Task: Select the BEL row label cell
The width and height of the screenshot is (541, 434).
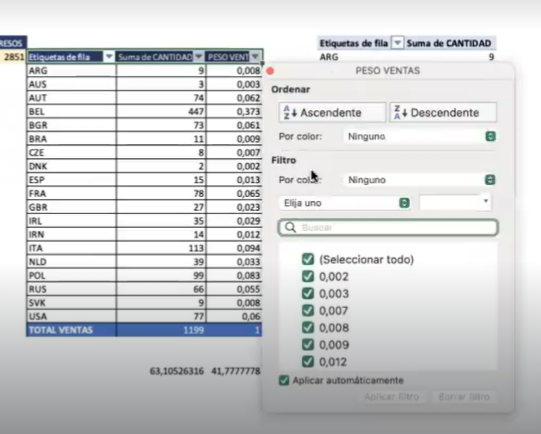Action: click(x=71, y=111)
